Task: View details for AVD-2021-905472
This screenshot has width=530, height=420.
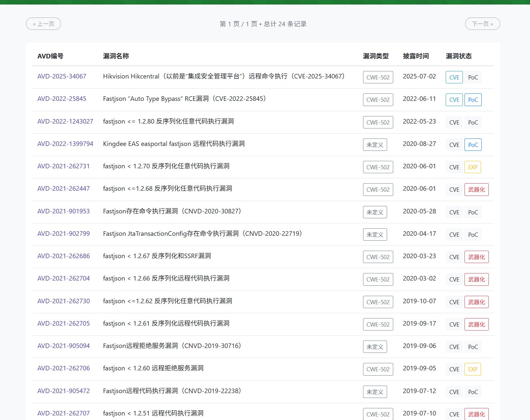Action: (x=64, y=391)
